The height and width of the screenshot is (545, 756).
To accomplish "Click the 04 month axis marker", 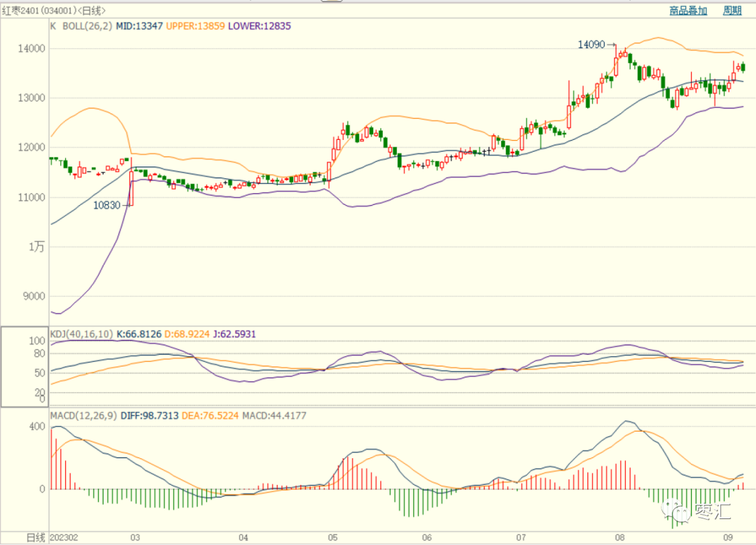I will (x=243, y=538).
